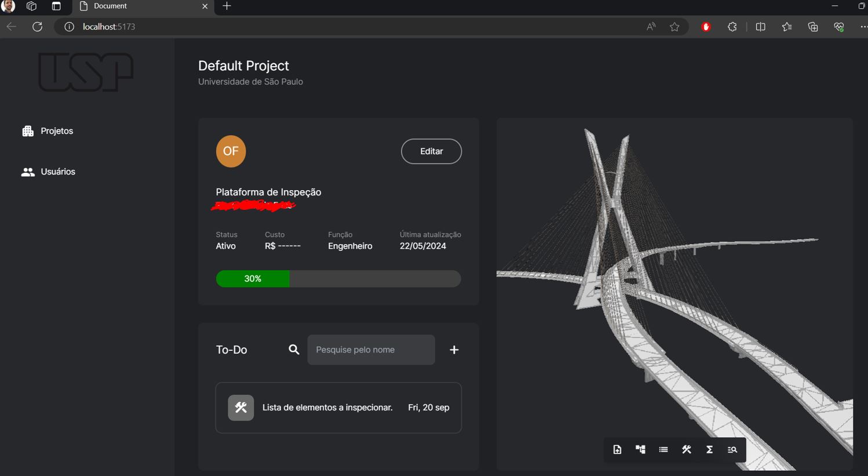Focus the 'Pesquise pelo nome' search field

click(x=371, y=350)
